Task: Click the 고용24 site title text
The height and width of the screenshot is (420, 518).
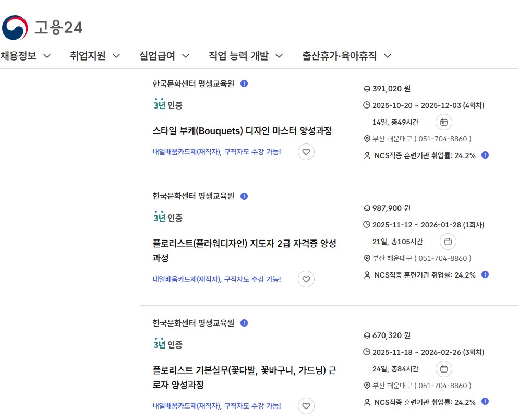Action: click(x=58, y=28)
